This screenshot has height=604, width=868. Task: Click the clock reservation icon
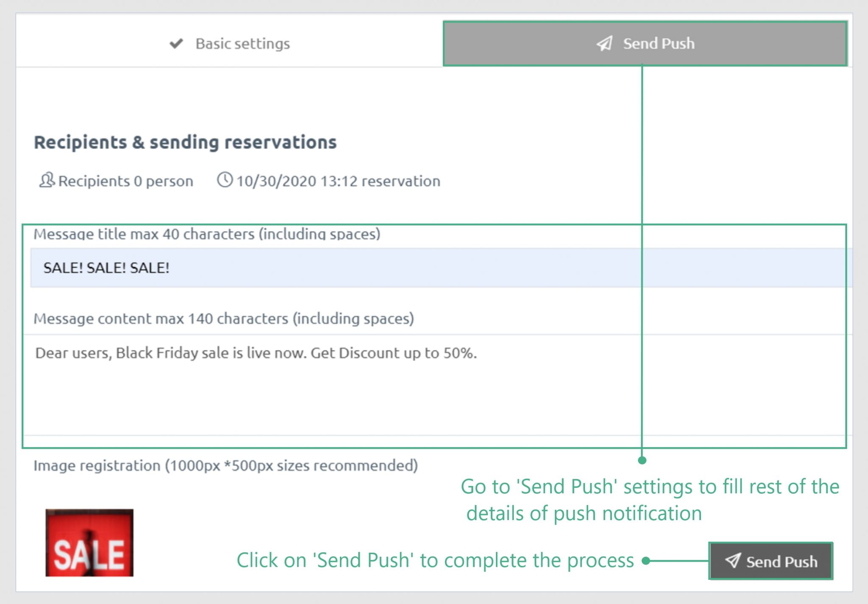[225, 180]
